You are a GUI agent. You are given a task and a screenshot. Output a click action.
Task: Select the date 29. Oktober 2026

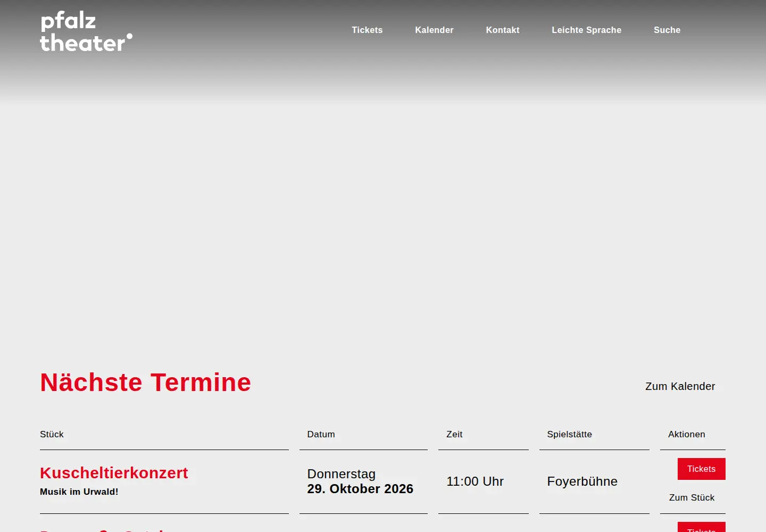[360, 489]
